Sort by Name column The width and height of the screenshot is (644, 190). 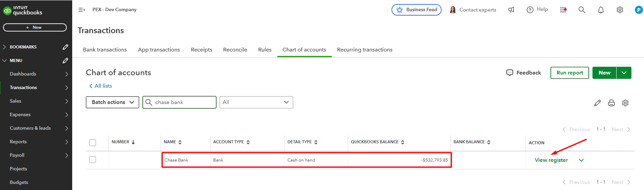(180, 142)
